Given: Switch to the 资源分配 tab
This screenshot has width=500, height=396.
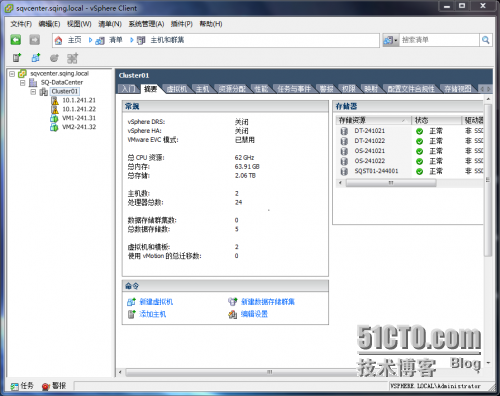Looking at the screenshot, I should pos(232,89).
